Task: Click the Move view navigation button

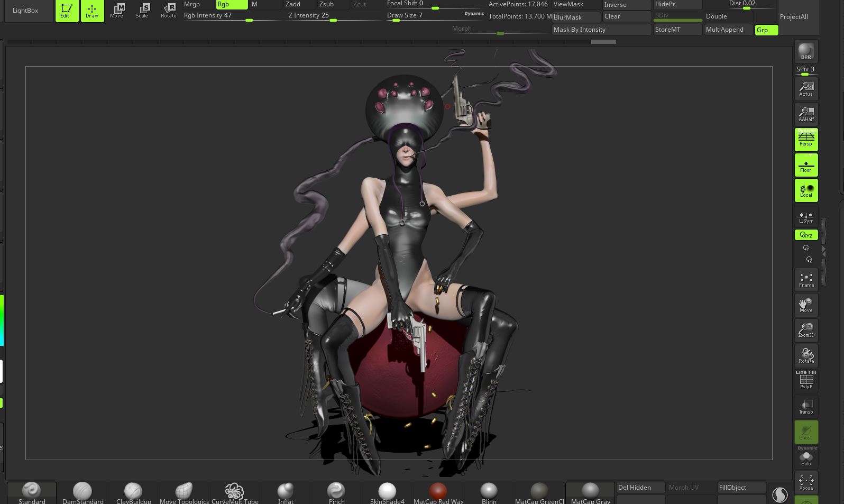Action: pyautogui.click(x=806, y=305)
